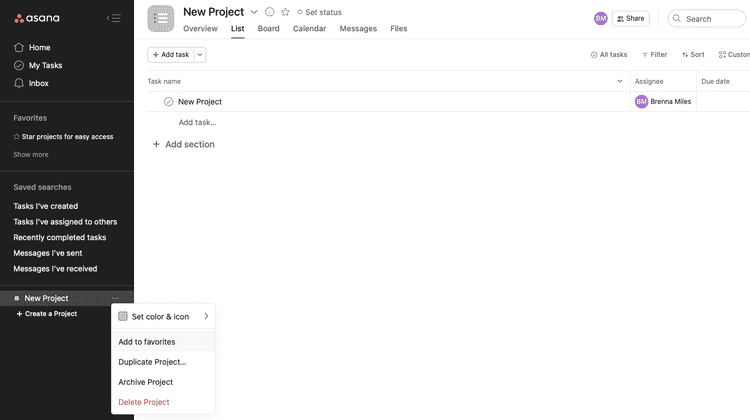Collapse the sidebar with the hamburger icon
The width and height of the screenshot is (750, 420).
click(x=114, y=18)
